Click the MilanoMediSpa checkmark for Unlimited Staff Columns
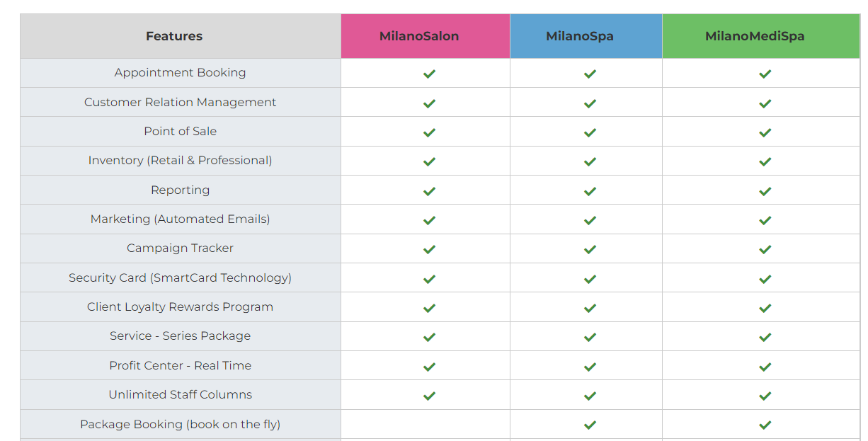The height and width of the screenshot is (441, 868). pyautogui.click(x=765, y=396)
